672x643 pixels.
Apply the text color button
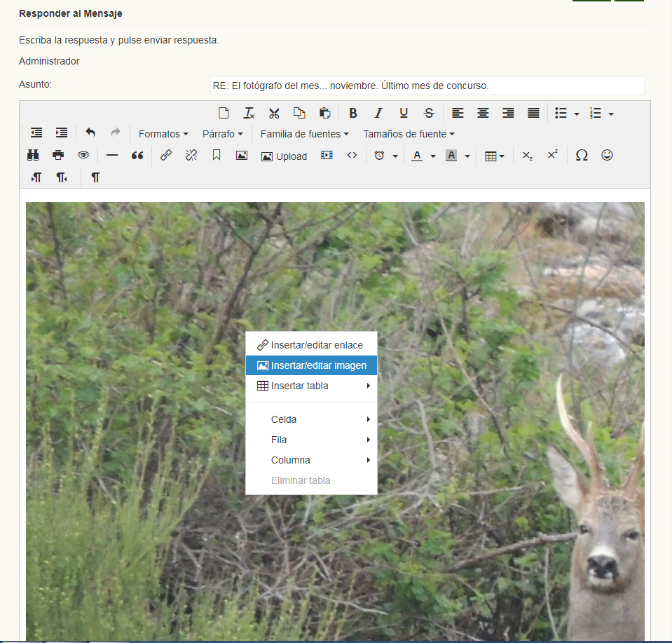(x=417, y=155)
